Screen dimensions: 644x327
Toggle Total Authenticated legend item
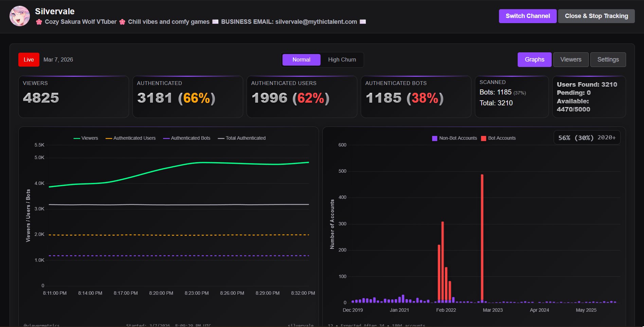coord(241,138)
